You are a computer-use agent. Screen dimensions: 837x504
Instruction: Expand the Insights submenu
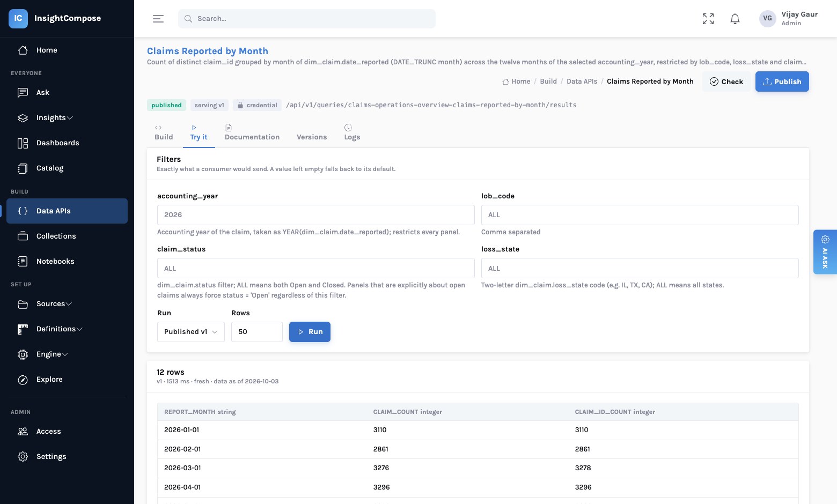pos(67,117)
